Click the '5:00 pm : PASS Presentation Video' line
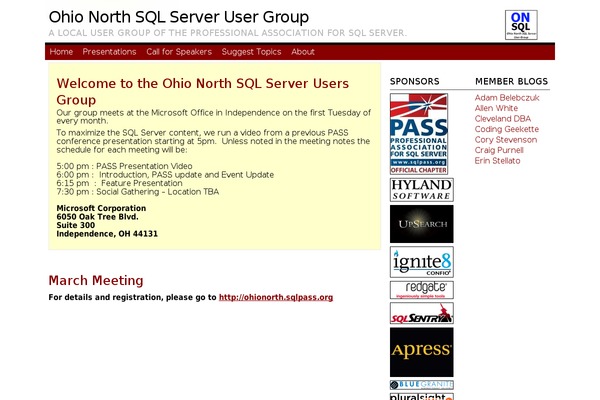Screen dimensions: 600x400 (x=124, y=166)
